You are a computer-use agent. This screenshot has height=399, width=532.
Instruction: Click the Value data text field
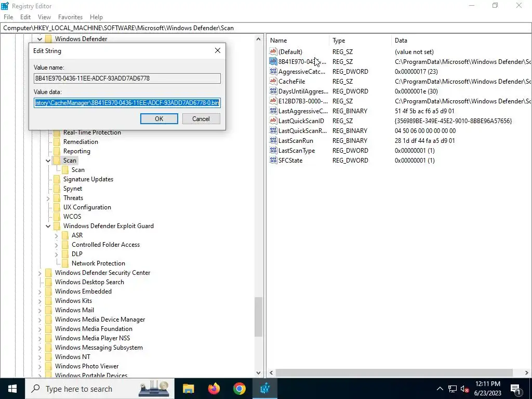[127, 102]
